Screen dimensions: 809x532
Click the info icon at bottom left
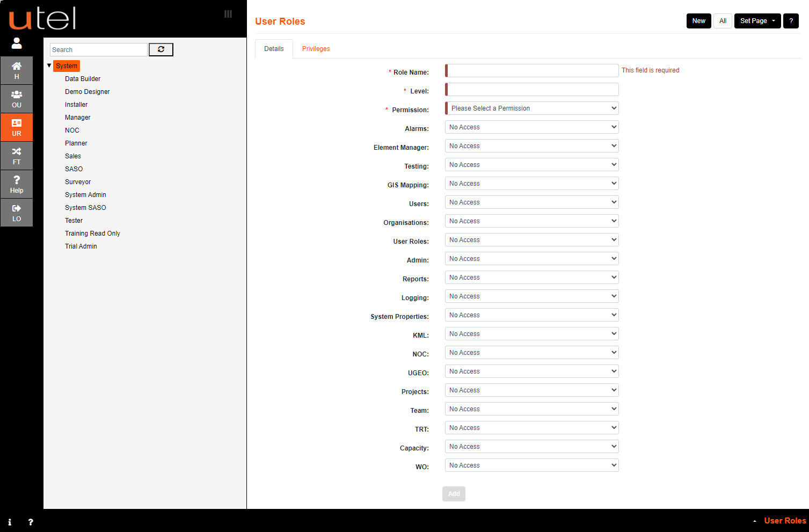10,522
